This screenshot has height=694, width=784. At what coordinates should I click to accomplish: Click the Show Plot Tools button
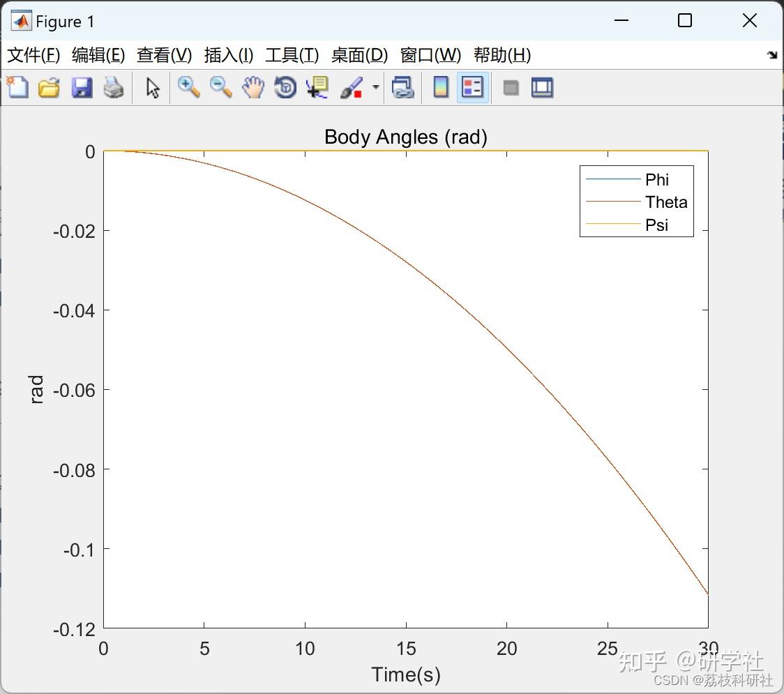[542, 87]
